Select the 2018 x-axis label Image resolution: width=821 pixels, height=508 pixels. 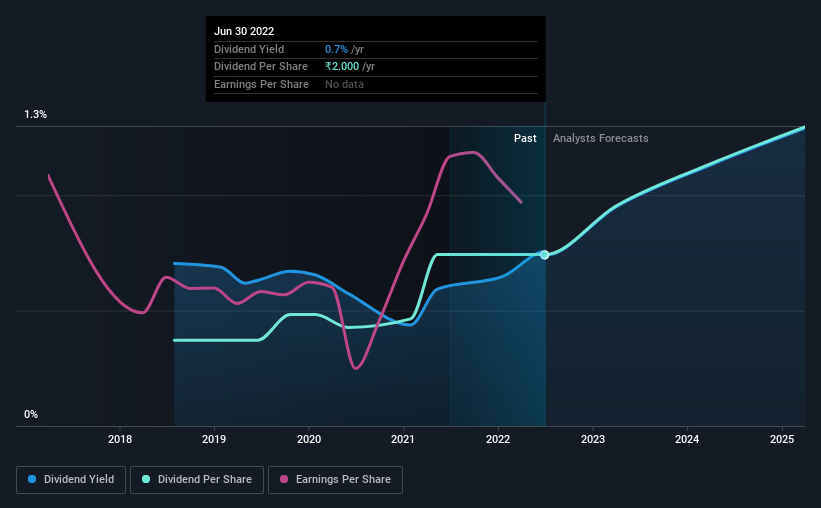tap(120, 439)
